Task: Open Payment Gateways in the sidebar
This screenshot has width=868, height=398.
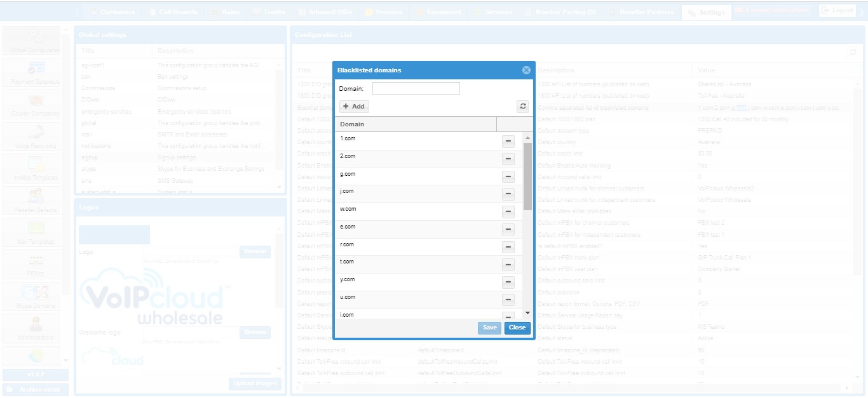Action: (32, 73)
